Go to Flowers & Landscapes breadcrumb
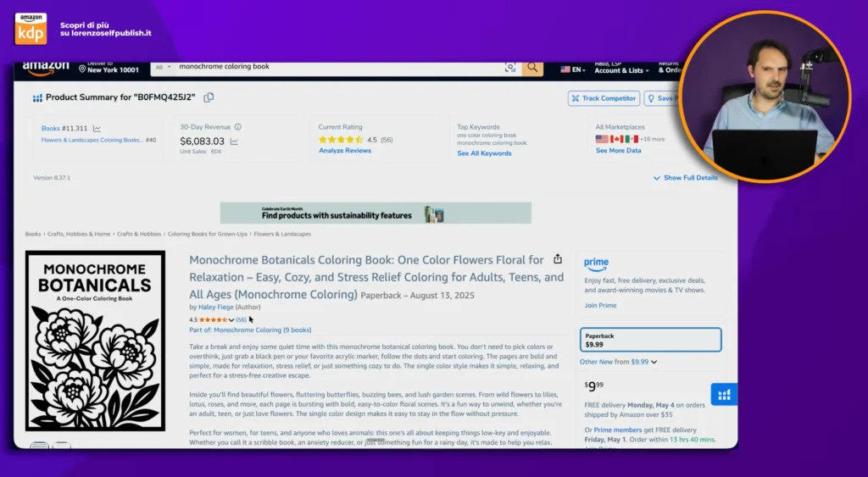This screenshot has height=477, width=868. coord(282,234)
